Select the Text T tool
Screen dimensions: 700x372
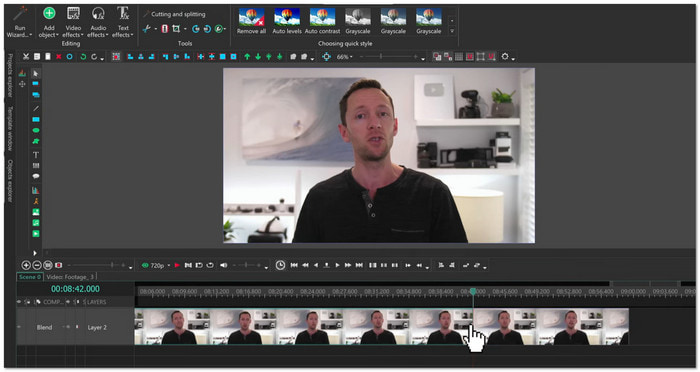click(x=36, y=155)
